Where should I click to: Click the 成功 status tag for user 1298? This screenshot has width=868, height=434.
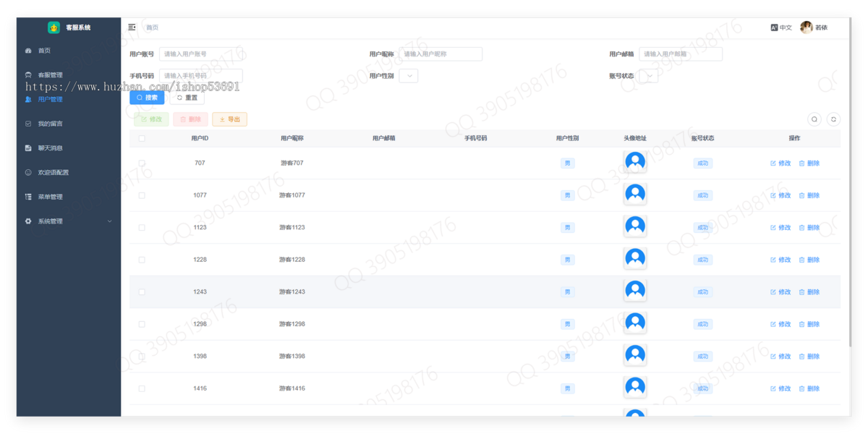point(702,324)
